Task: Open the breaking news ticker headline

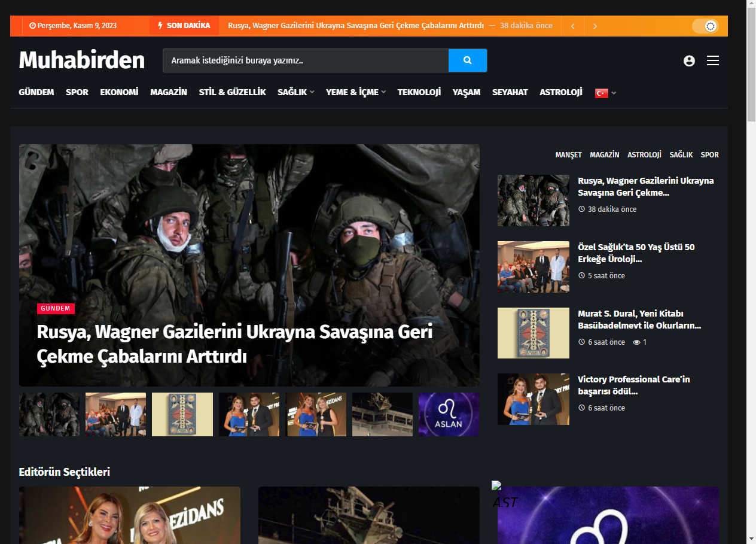Action: tap(356, 26)
